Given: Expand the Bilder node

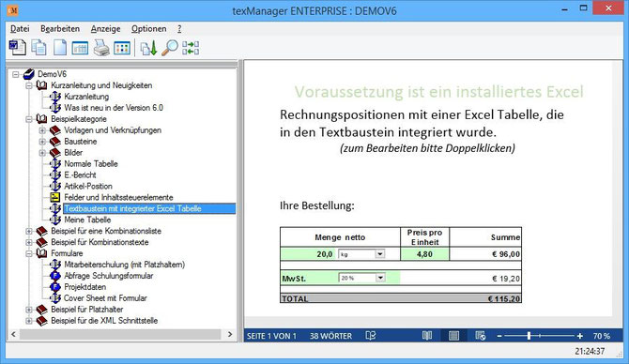Looking at the screenshot, I should pos(42,153).
